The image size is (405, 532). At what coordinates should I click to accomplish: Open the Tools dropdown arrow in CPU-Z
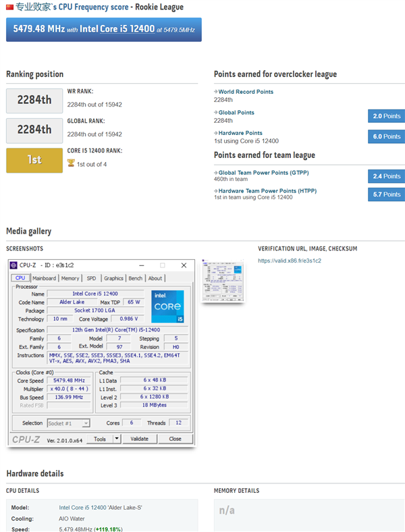pos(117,439)
